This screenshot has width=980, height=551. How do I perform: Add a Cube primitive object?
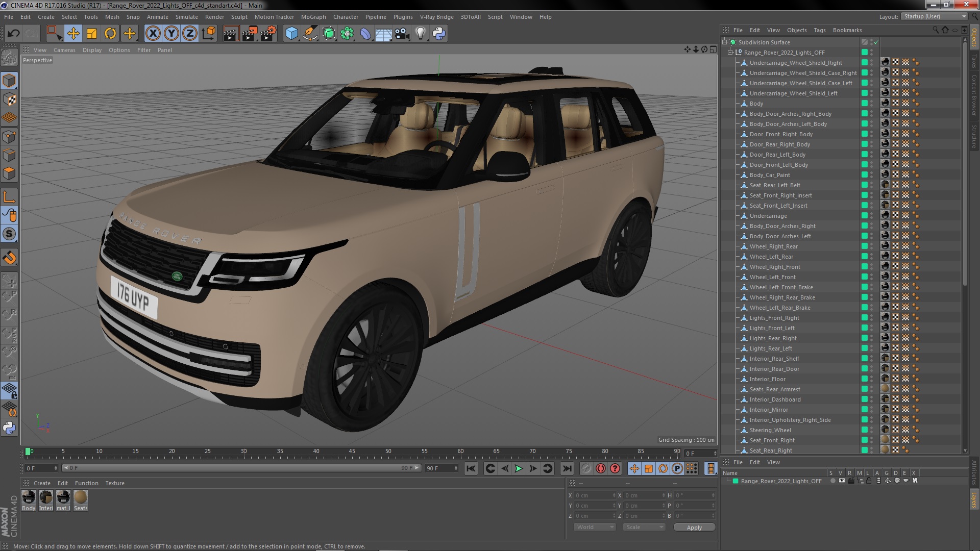pos(291,34)
